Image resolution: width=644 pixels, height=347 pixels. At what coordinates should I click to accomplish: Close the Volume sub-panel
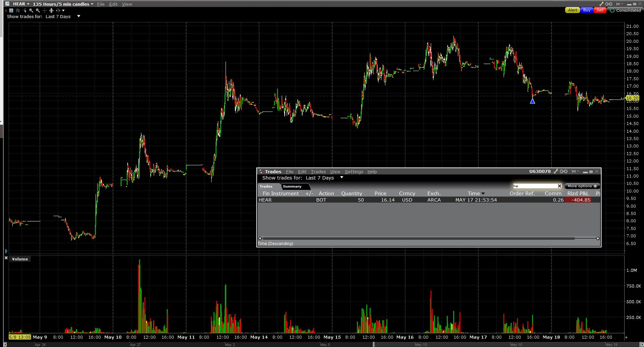(x=6, y=258)
